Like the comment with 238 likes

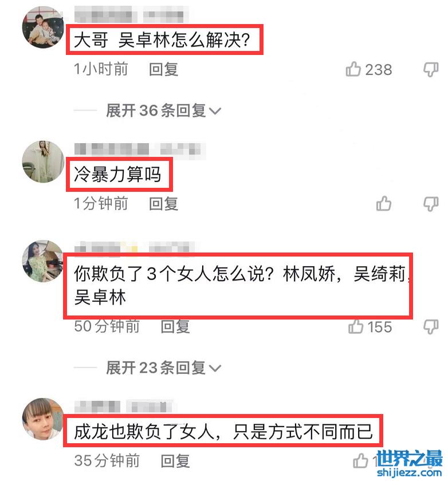pyautogui.click(x=353, y=69)
